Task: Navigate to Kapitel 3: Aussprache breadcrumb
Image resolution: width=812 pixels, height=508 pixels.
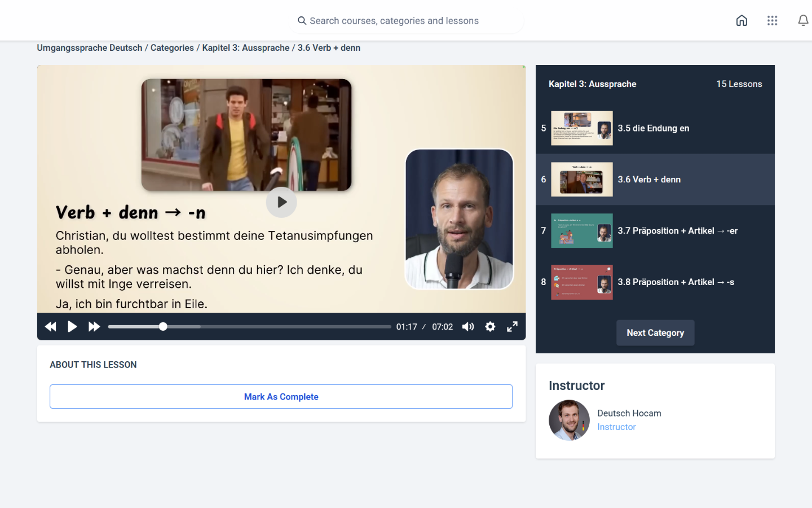Action: 246,48
